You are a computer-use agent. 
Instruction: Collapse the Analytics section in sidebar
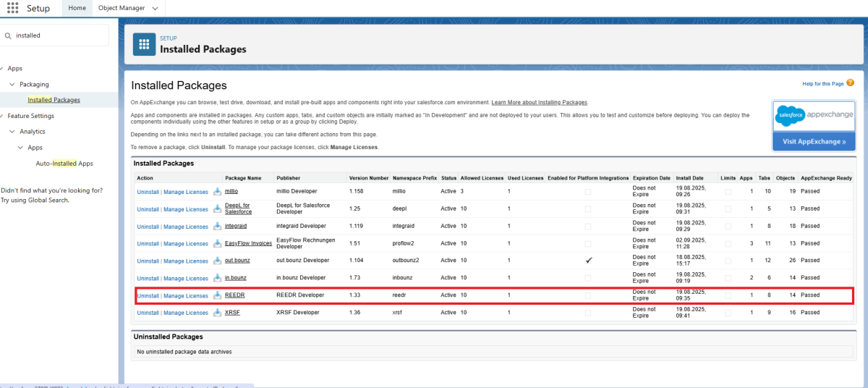coord(12,132)
